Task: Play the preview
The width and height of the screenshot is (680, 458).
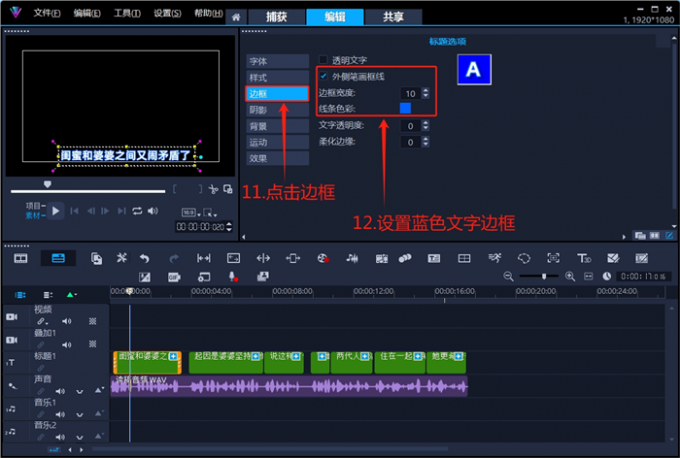Action: coord(56,211)
